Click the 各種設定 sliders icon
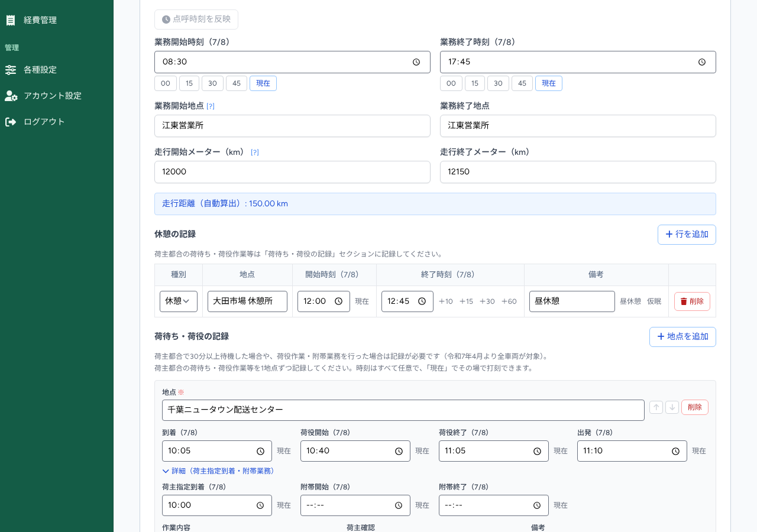The image size is (757, 532). point(11,70)
